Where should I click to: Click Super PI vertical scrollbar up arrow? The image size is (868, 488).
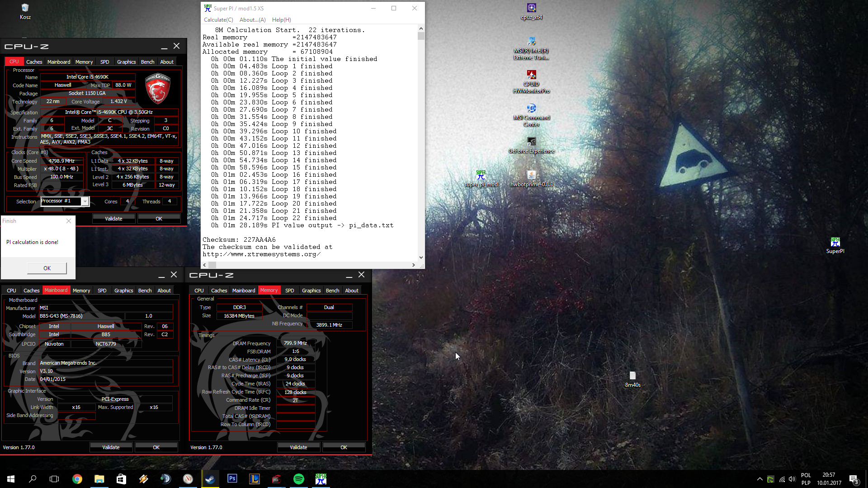(x=421, y=28)
